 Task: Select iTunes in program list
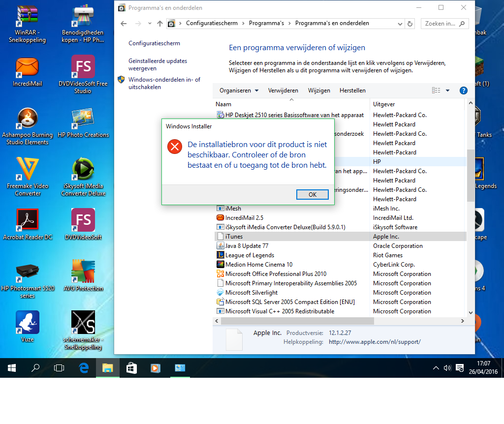click(x=340, y=237)
